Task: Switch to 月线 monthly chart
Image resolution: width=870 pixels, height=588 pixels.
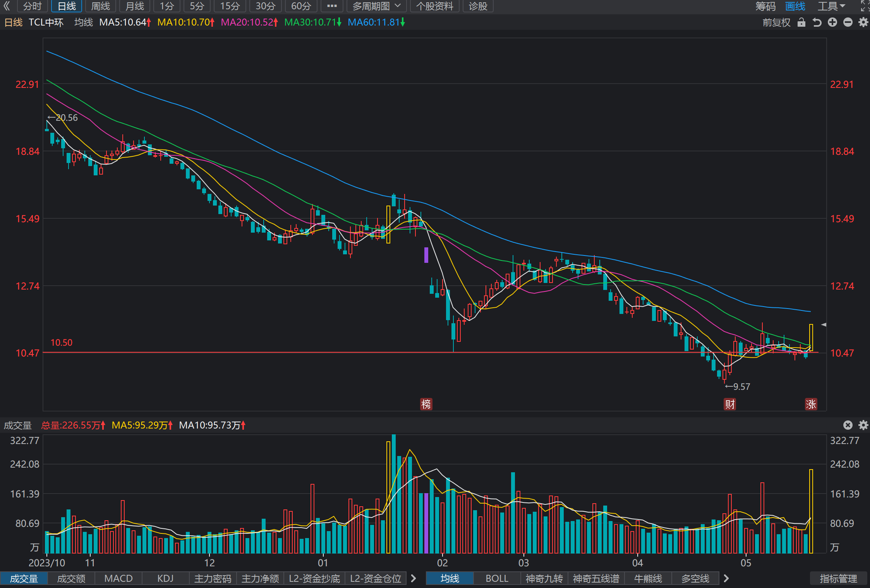Action: 135,6
